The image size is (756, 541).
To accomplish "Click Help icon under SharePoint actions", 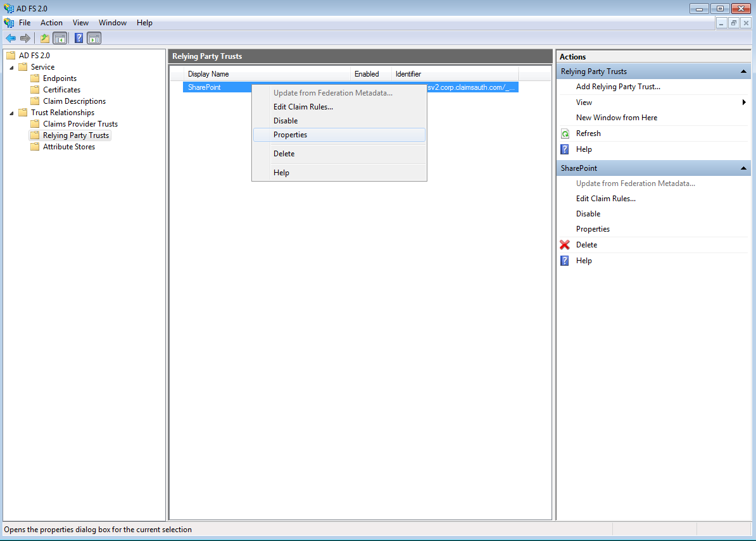I will click(565, 261).
